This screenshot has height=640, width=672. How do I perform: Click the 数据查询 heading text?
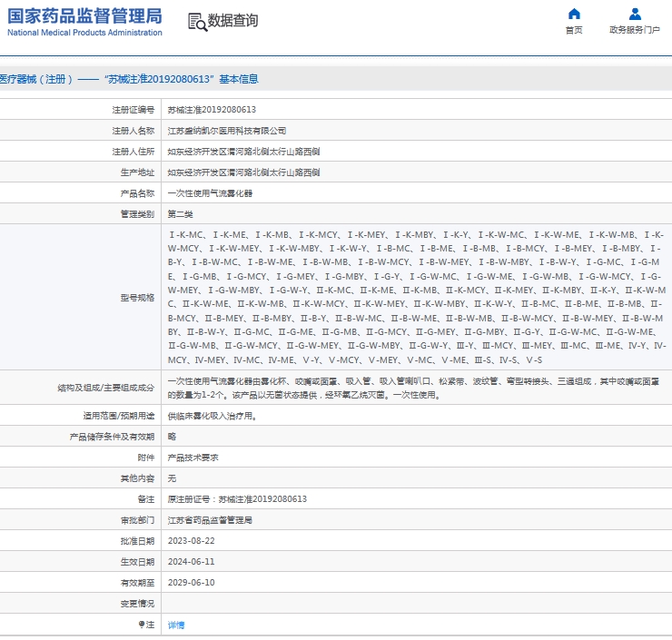pyautogui.click(x=232, y=20)
